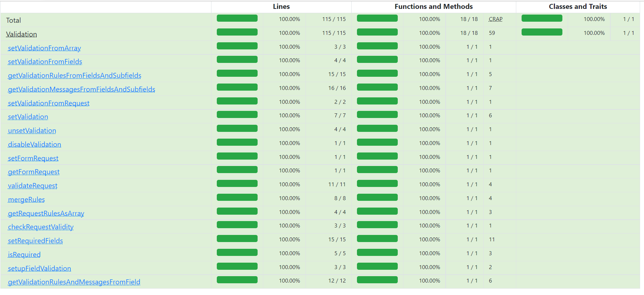The height and width of the screenshot is (295, 644).
Task: Click Validation row classes coverage bar
Action: pos(542,32)
